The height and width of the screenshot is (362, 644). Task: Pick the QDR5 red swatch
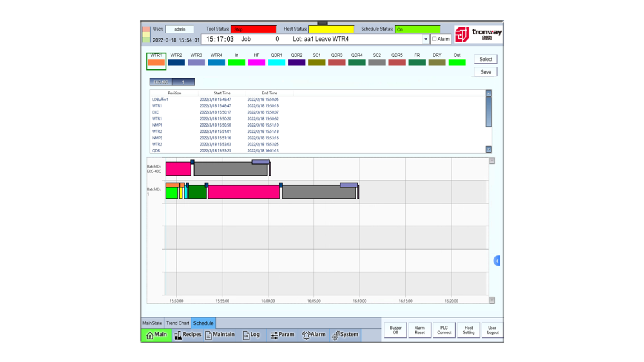(x=397, y=63)
